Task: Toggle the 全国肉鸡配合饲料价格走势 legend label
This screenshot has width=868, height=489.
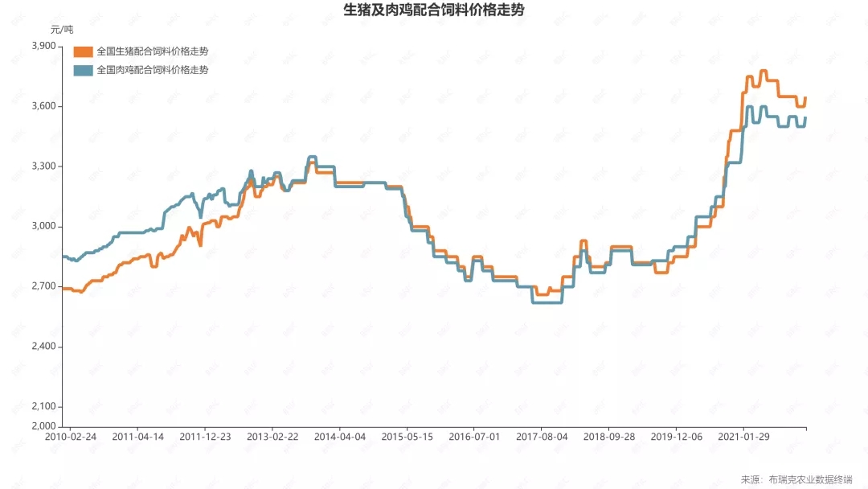Action: click(x=153, y=70)
